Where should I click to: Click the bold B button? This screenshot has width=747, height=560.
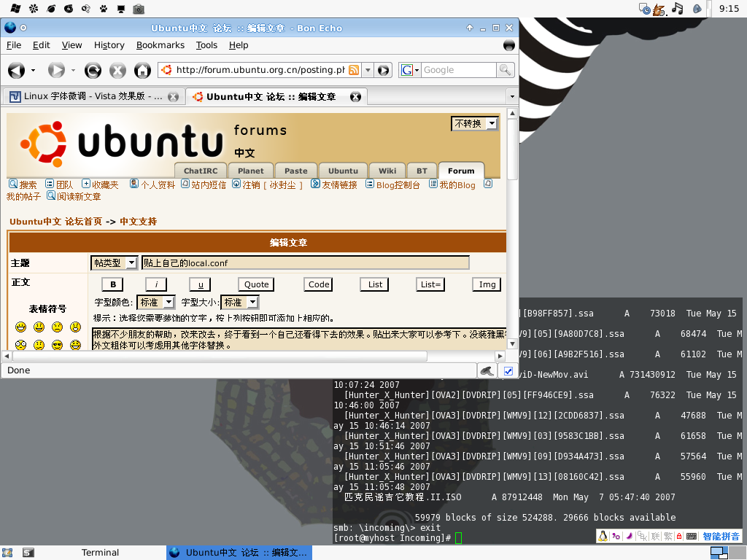pos(113,284)
